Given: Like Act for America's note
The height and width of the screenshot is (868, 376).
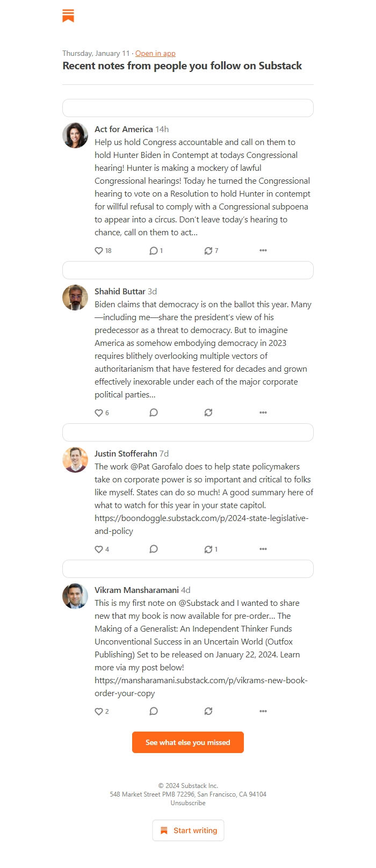Looking at the screenshot, I should click(99, 250).
